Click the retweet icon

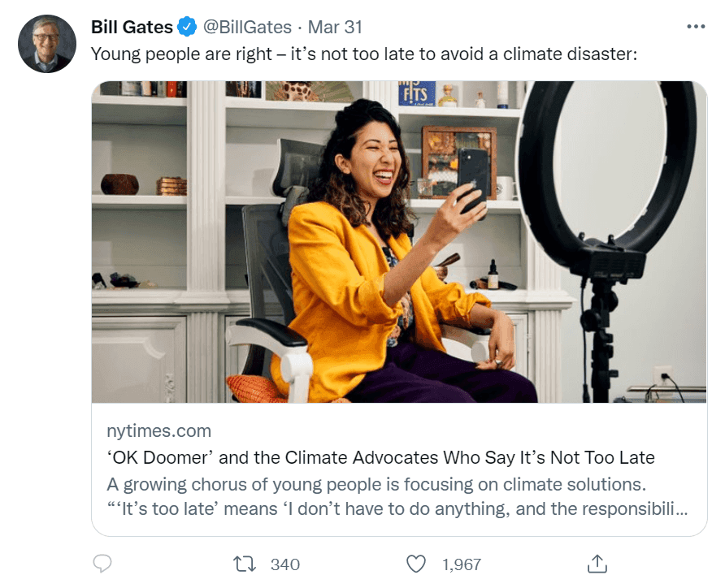point(244,564)
